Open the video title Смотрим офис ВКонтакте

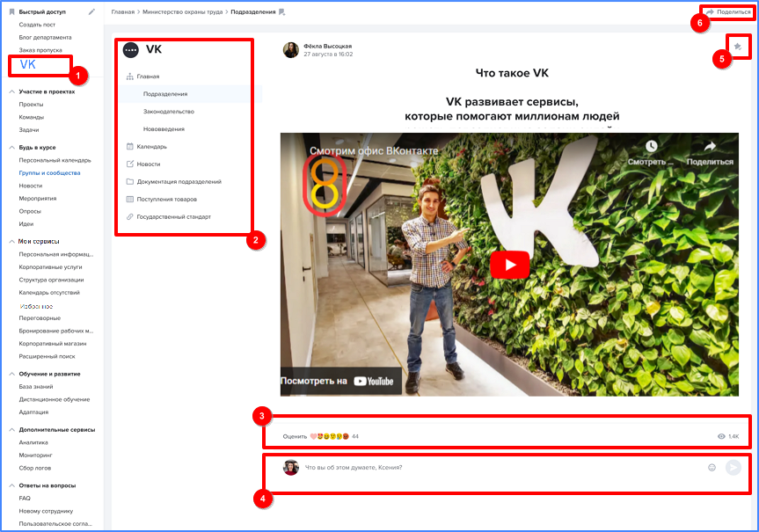point(374,151)
